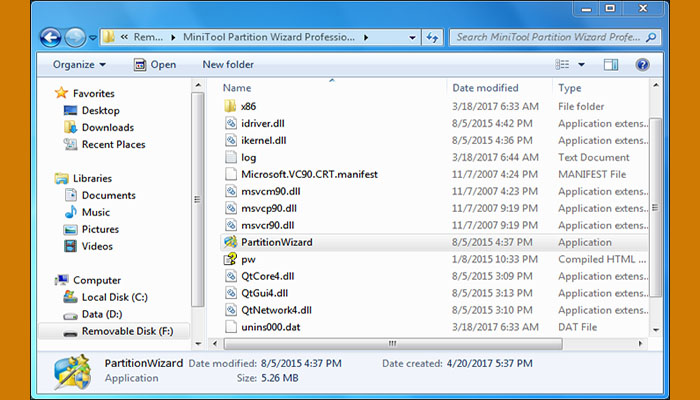Click Date modified value 8/5/2015 4:37 PM in details pane
The height and width of the screenshot is (400, 700).
pyautogui.click(x=300, y=363)
